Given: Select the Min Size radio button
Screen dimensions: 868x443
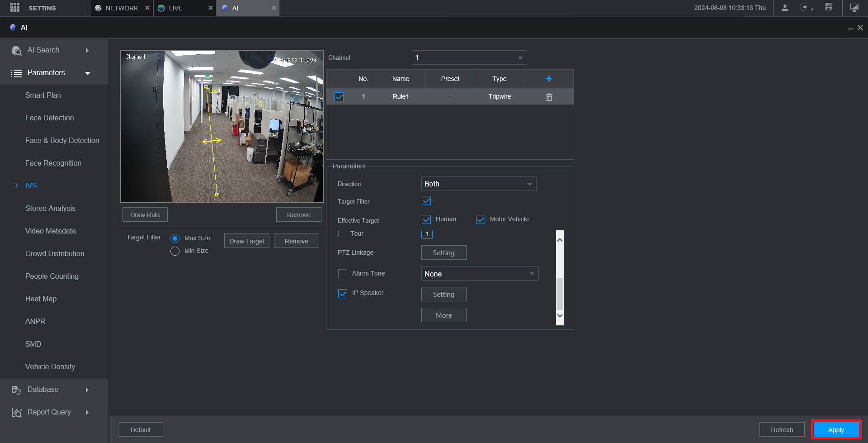Looking at the screenshot, I should [x=175, y=251].
